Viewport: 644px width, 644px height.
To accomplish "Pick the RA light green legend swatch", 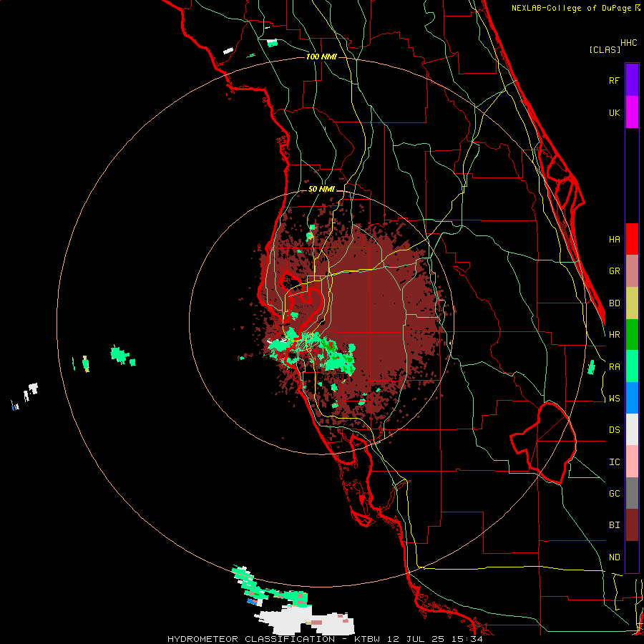I will pos(632,366).
